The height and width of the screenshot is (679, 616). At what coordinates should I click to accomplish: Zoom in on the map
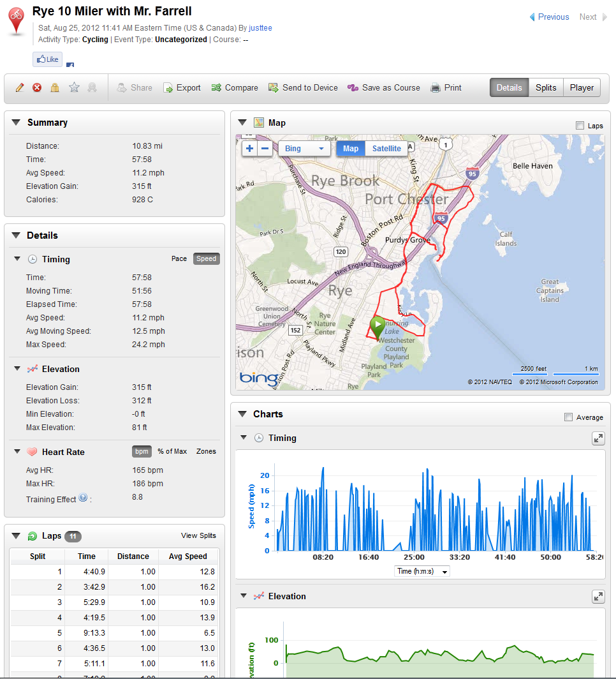(249, 149)
